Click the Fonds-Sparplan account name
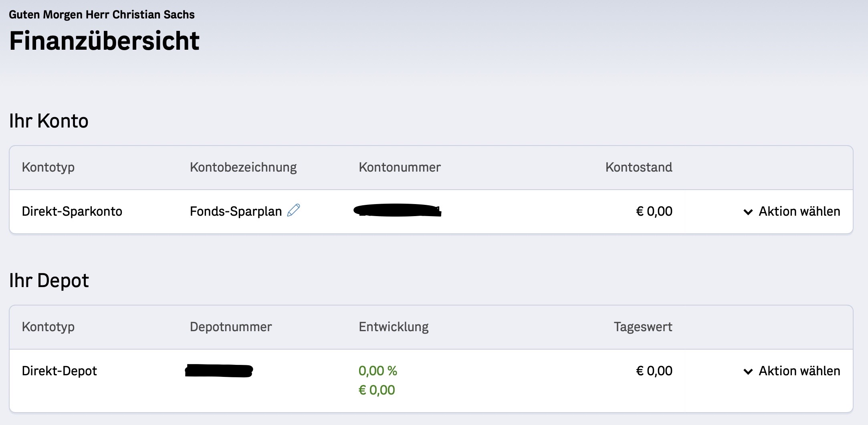 click(236, 211)
